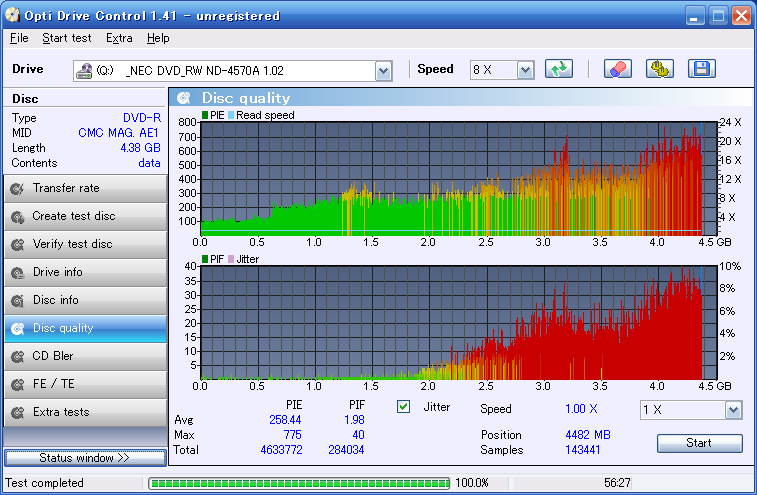Click the Disc quality panel header icon

183,98
